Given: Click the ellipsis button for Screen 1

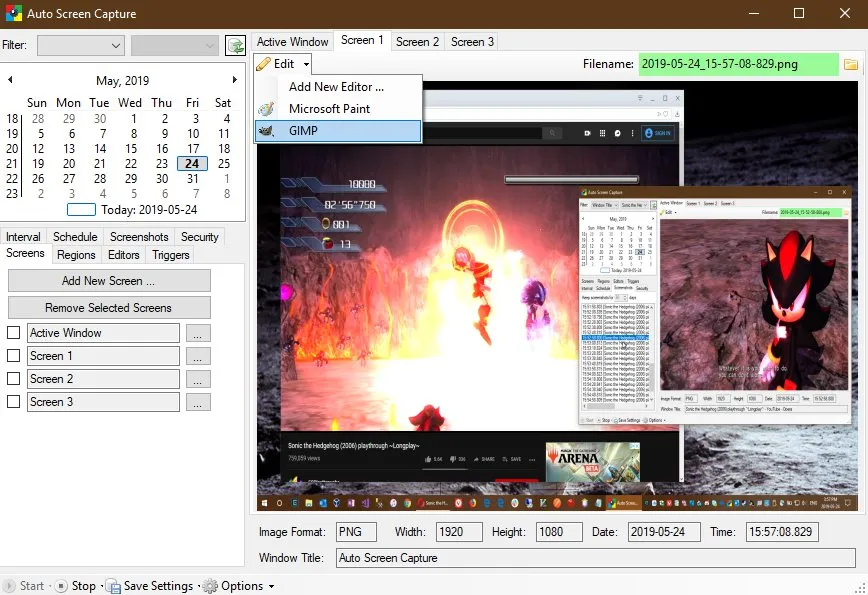Looking at the screenshot, I should pyautogui.click(x=198, y=356).
